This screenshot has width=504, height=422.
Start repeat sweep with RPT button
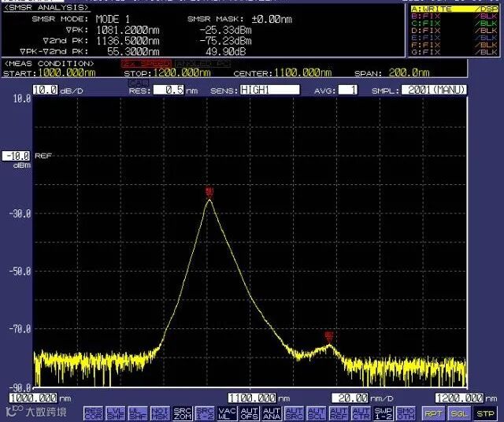tap(433, 413)
